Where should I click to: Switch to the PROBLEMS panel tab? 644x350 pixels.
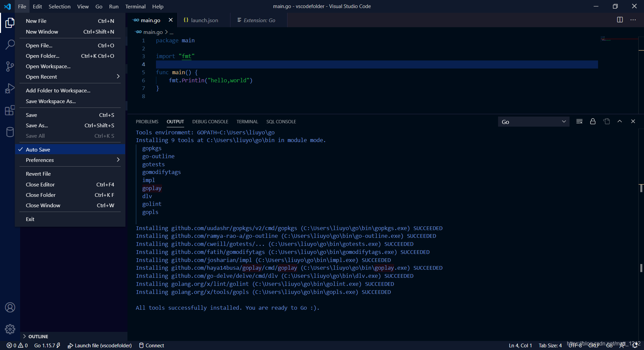(147, 122)
